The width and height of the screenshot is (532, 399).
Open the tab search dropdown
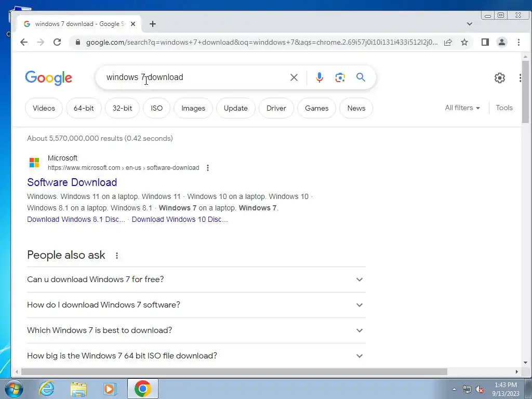coord(470,24)
